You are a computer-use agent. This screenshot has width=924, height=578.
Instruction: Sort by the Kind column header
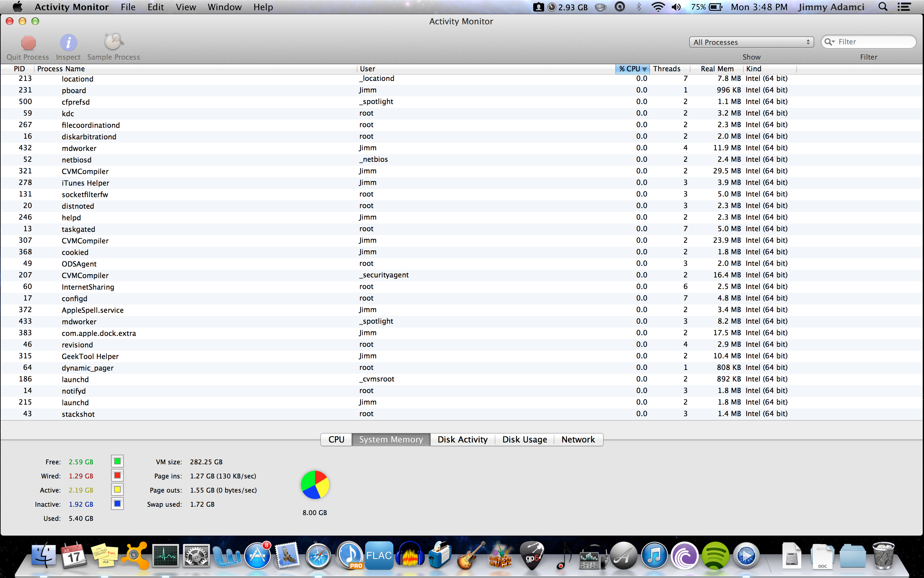tap(770, 69)
